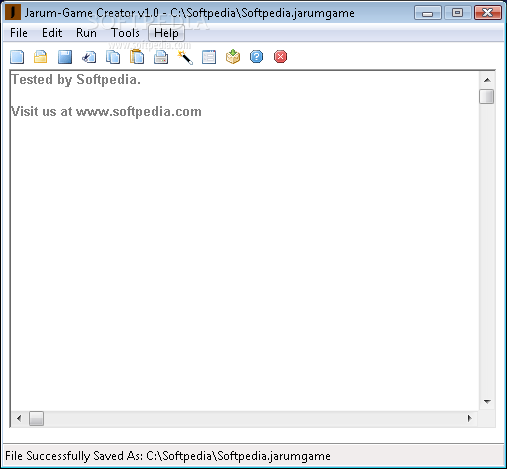The height and width of the screenshot is (469, 507).
Task: Maximize the Jarum-Game Creator window
Action: 457,13
